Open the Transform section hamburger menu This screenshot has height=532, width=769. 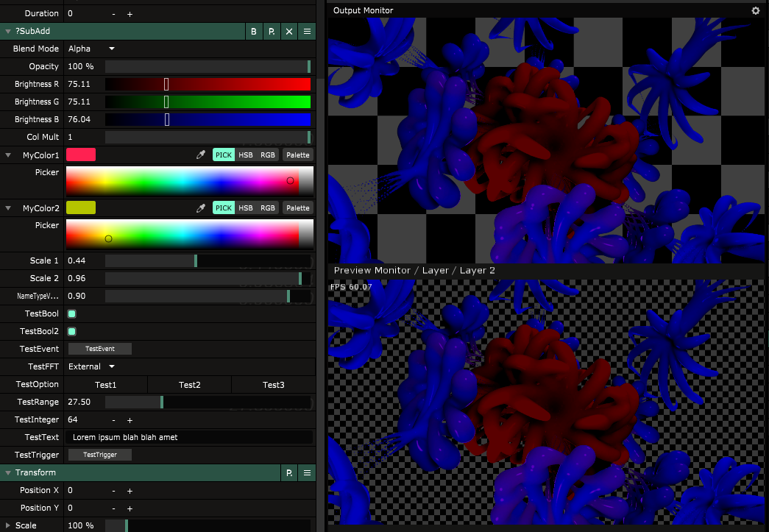(307, 473)
